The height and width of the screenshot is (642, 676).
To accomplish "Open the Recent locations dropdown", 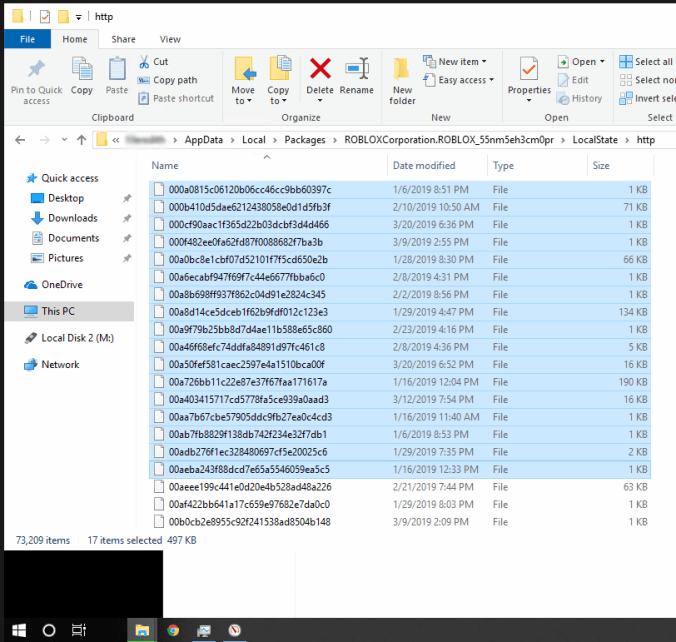I will (64, 140).
